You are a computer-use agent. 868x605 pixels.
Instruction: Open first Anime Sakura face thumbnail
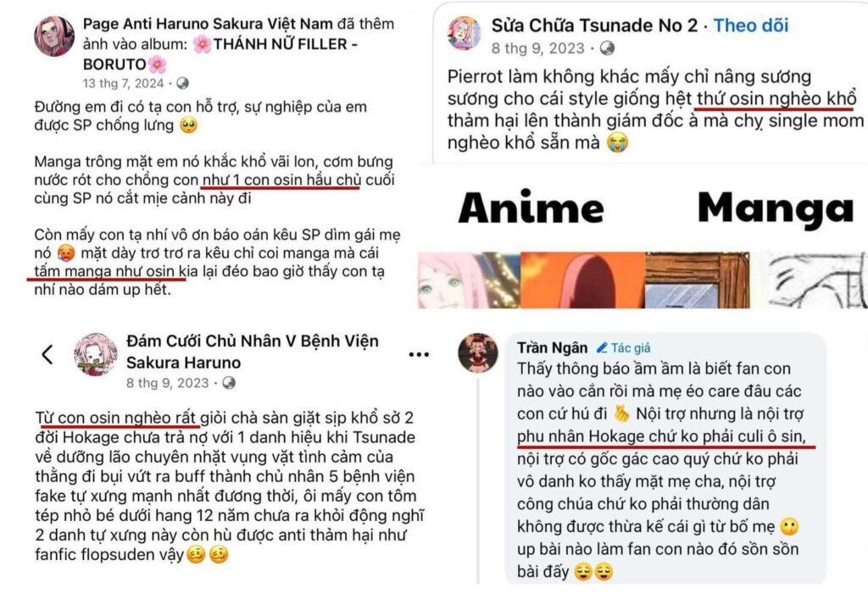point(469,280)
